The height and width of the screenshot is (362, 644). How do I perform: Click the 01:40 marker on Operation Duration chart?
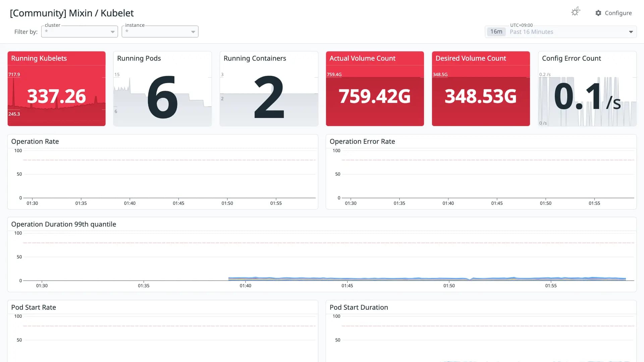coord(246,286)
